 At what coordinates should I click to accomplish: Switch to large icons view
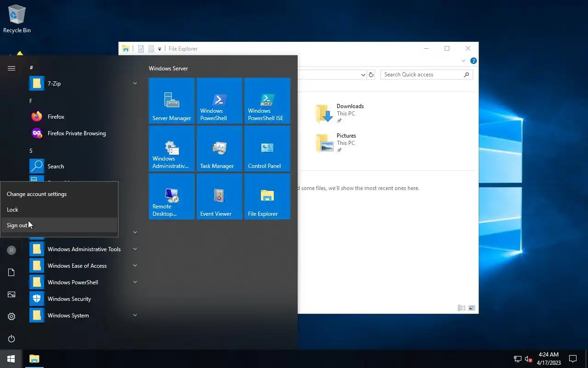[471, 308]
